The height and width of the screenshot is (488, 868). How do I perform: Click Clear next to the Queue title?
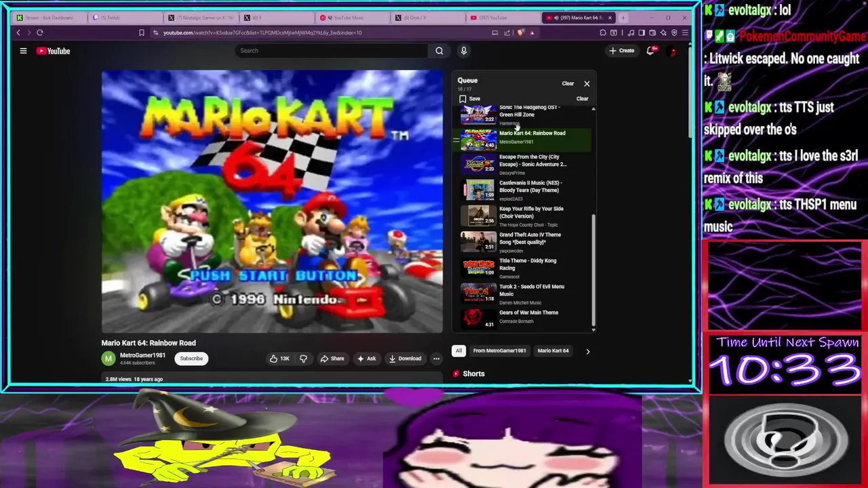(568, 83)
